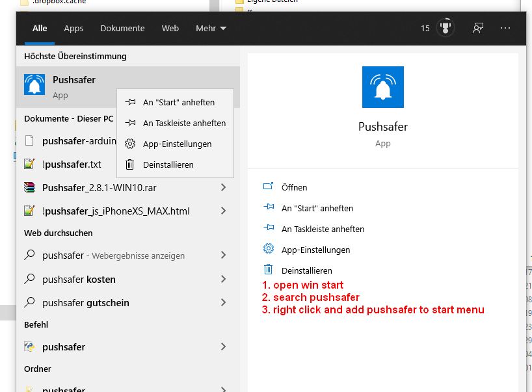This screenshot has width=532, height=392.
Task: Click the Pushsafer bell icon in best match
Action: (34, 85)
